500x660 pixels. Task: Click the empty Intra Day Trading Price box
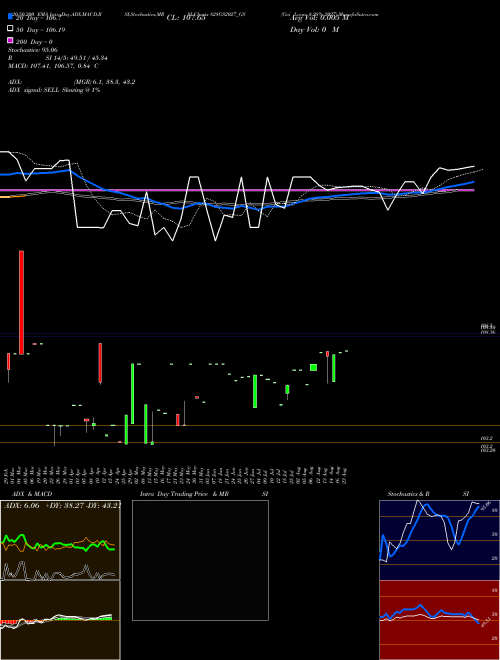pos(200,560)
